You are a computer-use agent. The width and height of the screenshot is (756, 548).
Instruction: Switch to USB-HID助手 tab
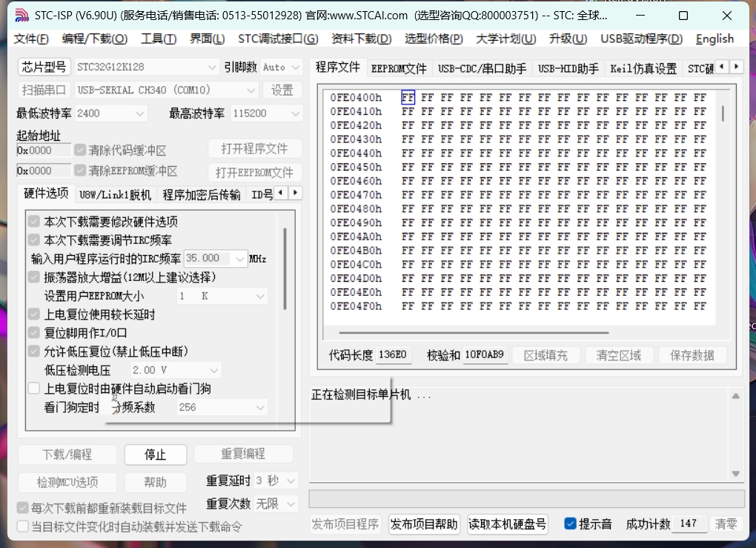tap(568, 69)
